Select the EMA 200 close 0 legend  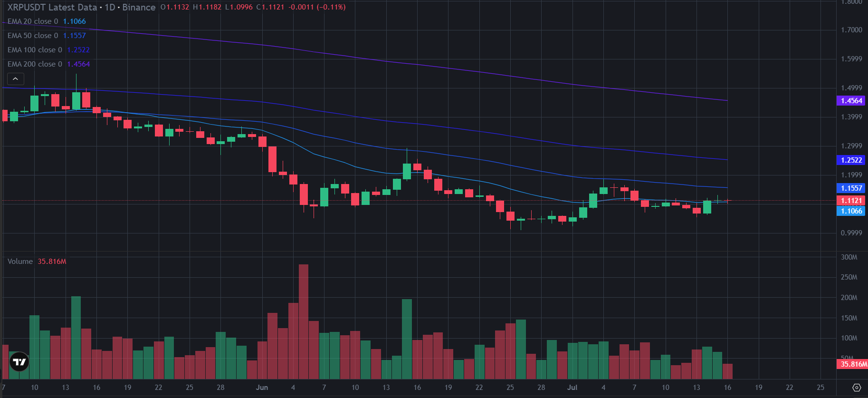coord(35,64)
